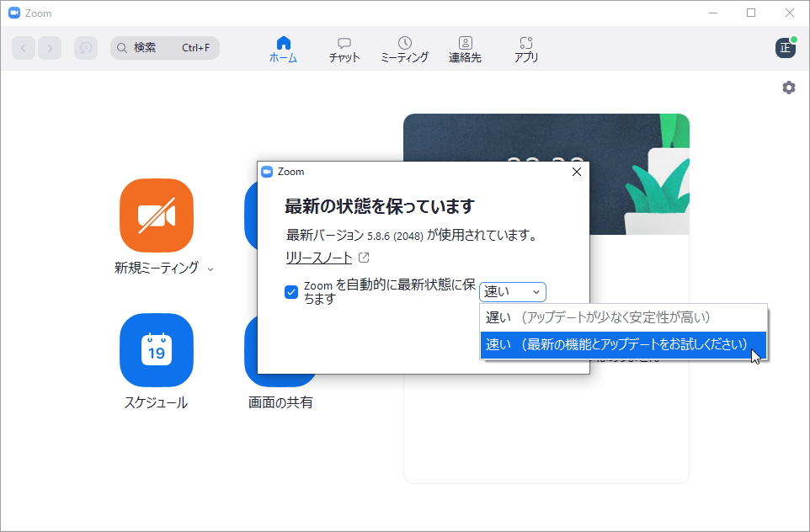Viewport: 810px width, 532px height.
Task: Click the external link icon beside リリースノート
Action: pyautogui.click(x=364, y=258)
